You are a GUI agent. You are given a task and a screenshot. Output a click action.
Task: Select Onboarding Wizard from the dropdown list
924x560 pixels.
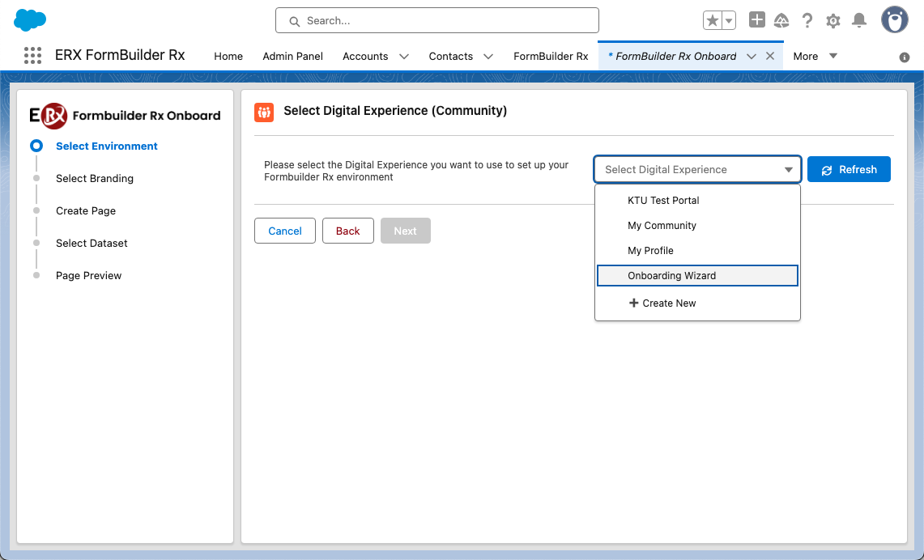coord(671,276)
